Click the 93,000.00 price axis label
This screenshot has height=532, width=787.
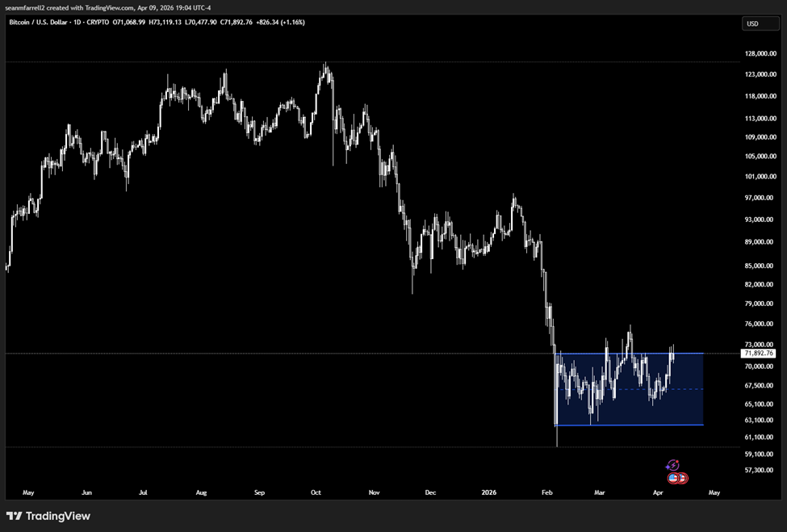coord(759,220)
